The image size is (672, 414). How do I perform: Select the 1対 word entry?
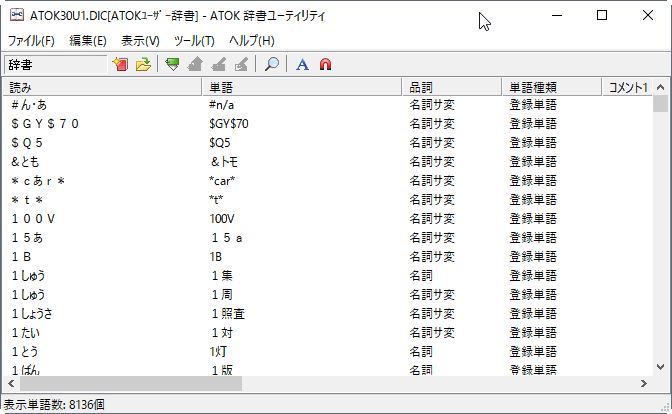point(222,333)
